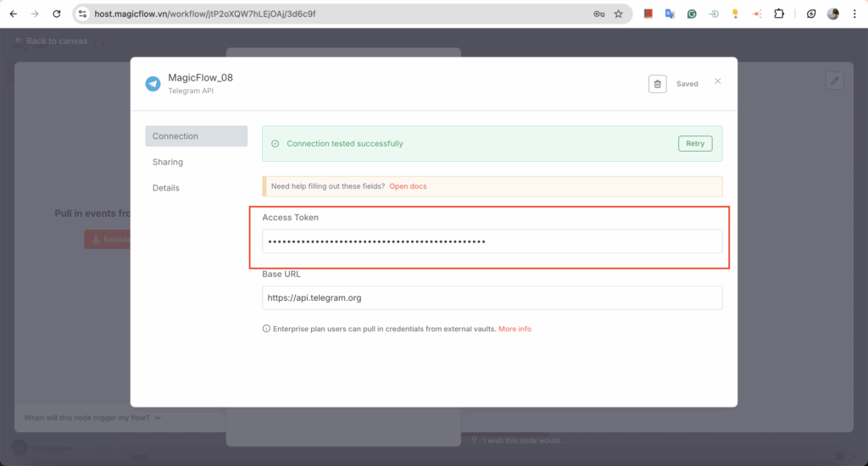
Task: Open the Chrome Extensions puzzle icon
Action: (x=779, y=14)
